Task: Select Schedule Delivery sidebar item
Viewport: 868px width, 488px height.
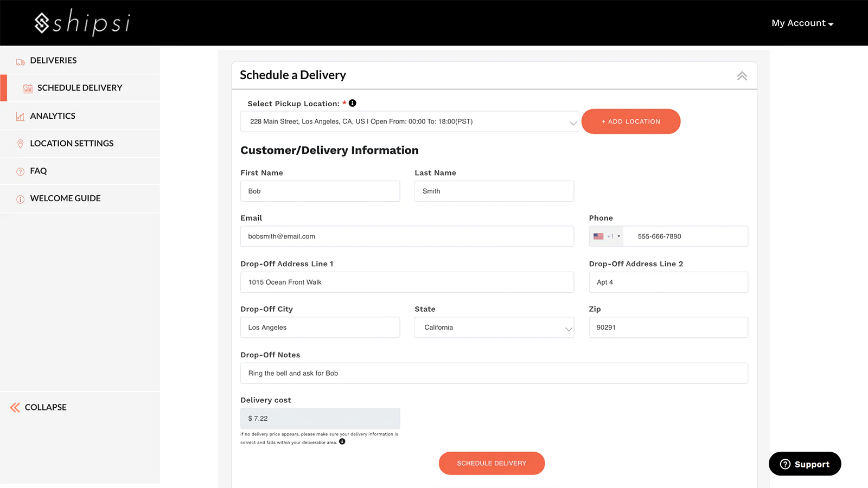Action: (x=80, y=88)
